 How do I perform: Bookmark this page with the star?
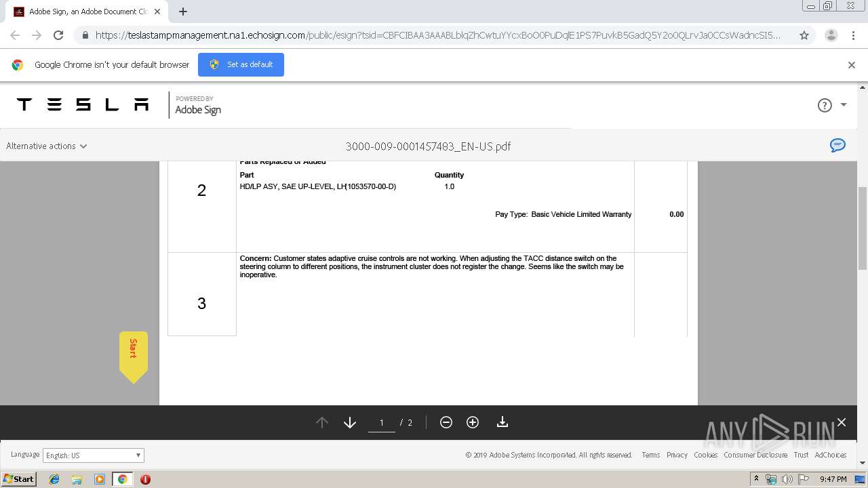(804, 35)
